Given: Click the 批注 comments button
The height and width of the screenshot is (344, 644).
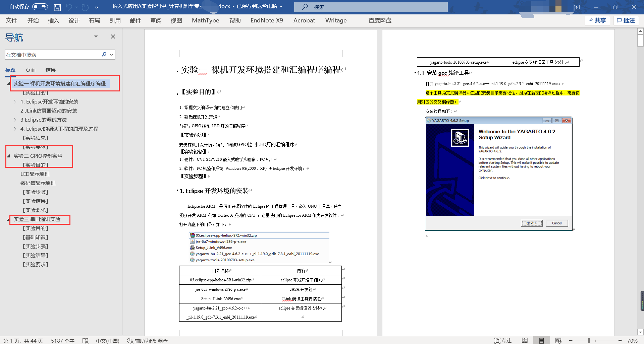Looking at the screenshot, I should click(626, 20).
